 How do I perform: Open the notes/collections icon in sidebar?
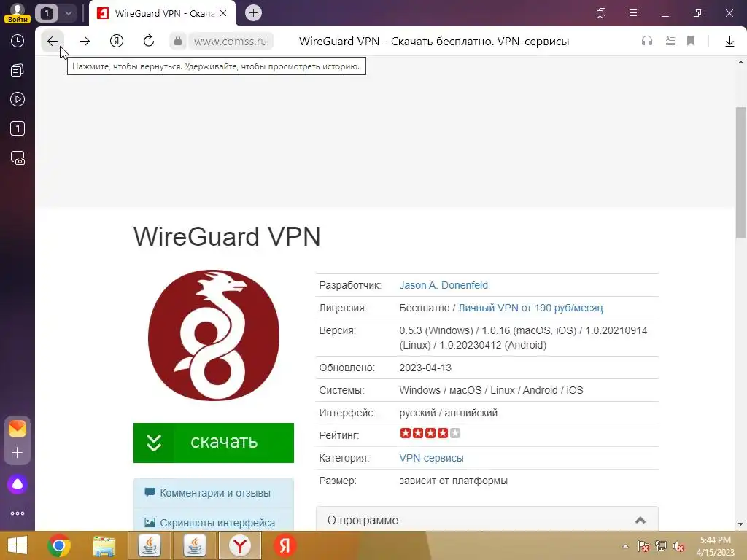[x=18, y=71]
